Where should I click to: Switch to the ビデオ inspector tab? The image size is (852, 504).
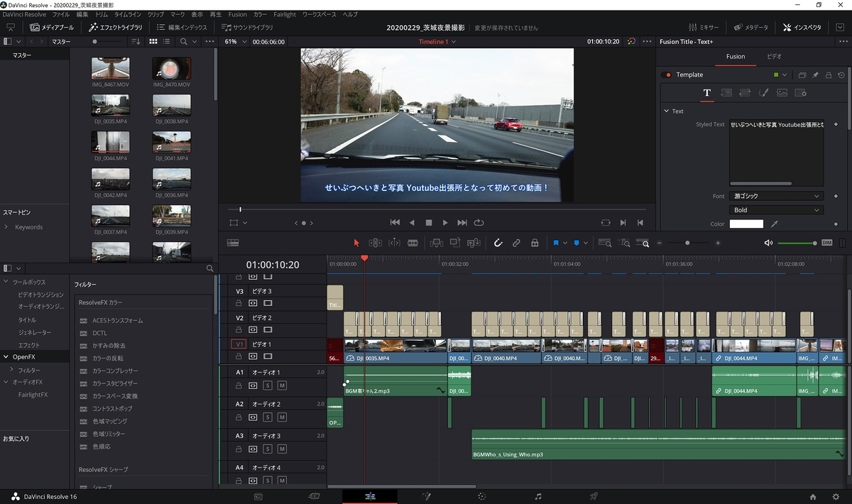coord(775,56)
